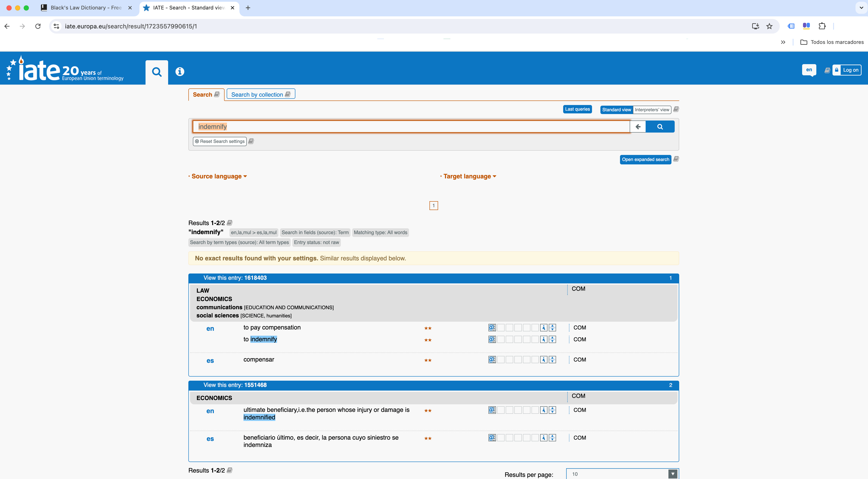Click the Last queries button
The image size is (868, 479).
pos(577,109)
